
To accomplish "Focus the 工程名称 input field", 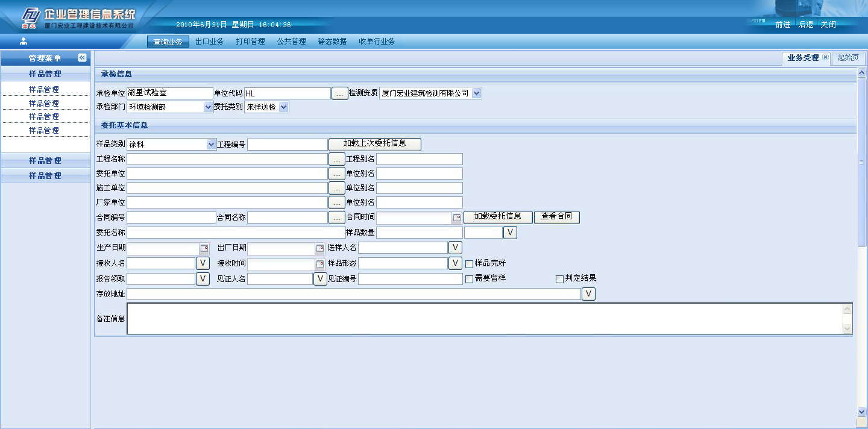I will tap(227, 159).
